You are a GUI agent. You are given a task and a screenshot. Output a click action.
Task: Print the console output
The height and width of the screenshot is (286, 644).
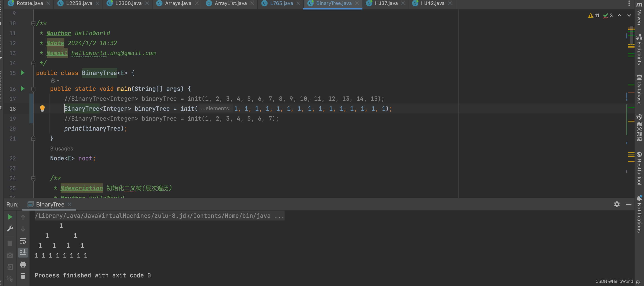[23, 264]
